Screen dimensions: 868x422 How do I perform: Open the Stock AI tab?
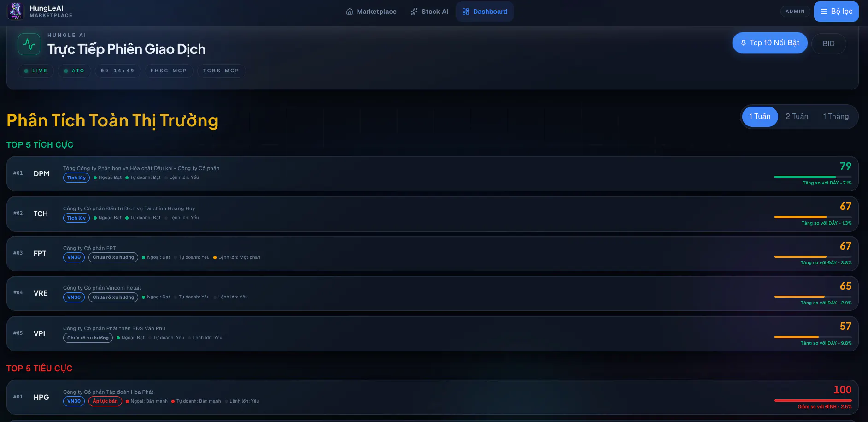click(429, 12)
